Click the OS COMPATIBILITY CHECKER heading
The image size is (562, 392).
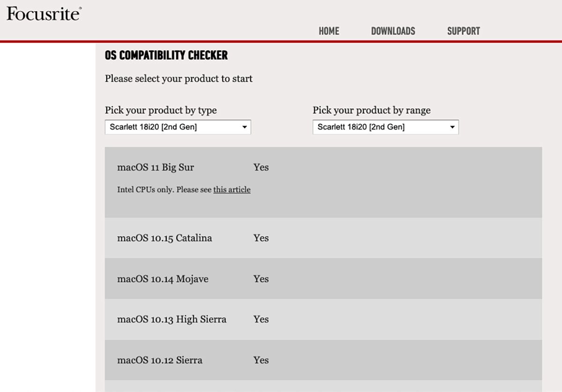(166, 55)
